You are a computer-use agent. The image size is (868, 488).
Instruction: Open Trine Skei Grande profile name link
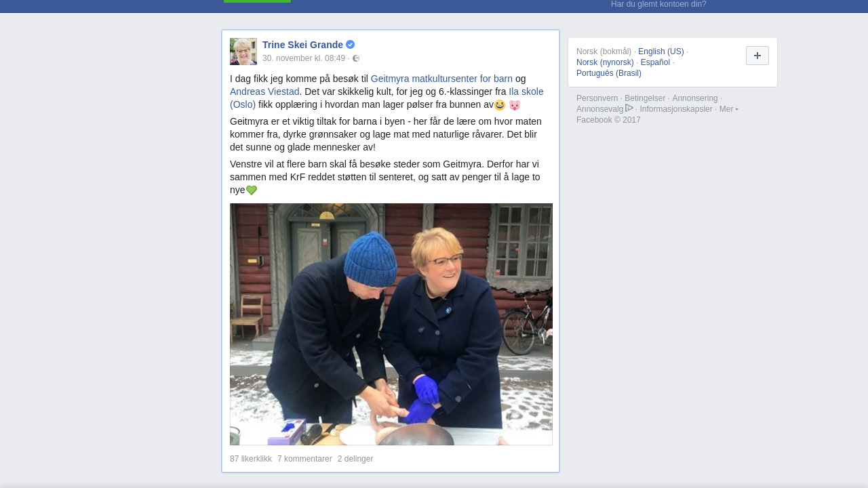(302, 45)
